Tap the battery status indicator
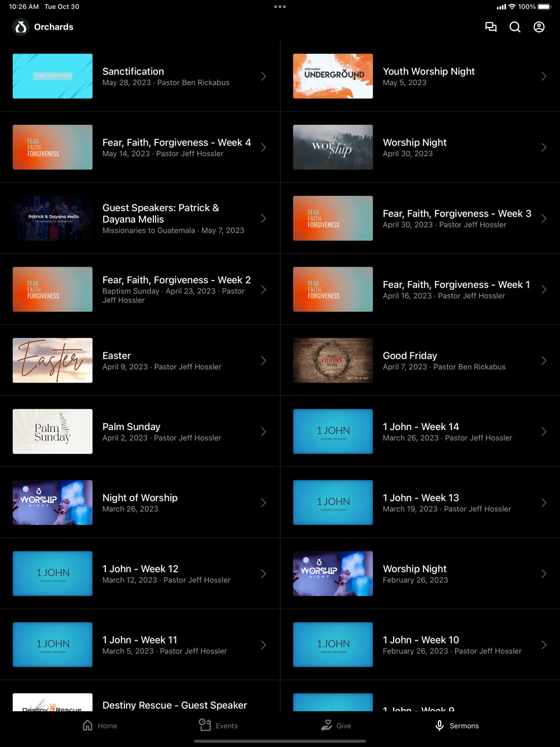Screen dimensions: 560x747 click(545, 7)
